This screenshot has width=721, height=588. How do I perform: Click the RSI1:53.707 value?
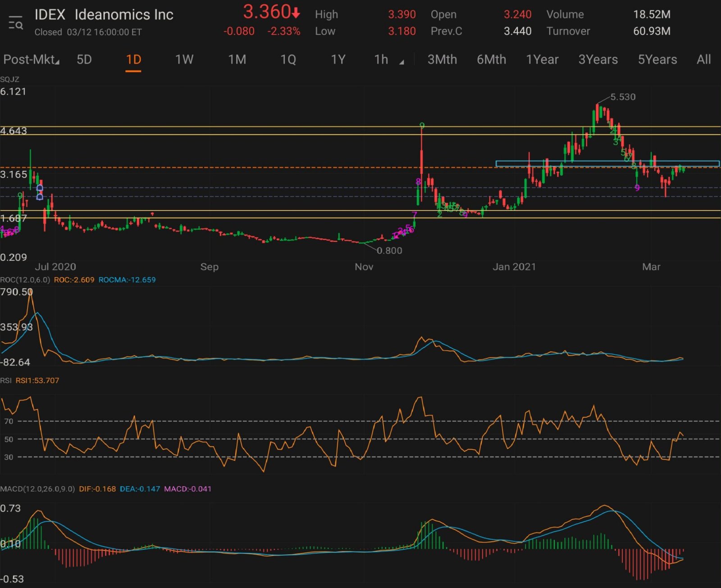37,380
